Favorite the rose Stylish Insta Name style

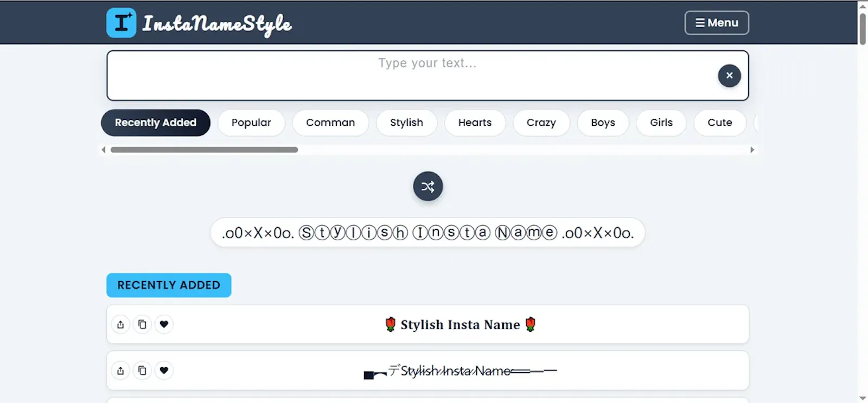164,324
